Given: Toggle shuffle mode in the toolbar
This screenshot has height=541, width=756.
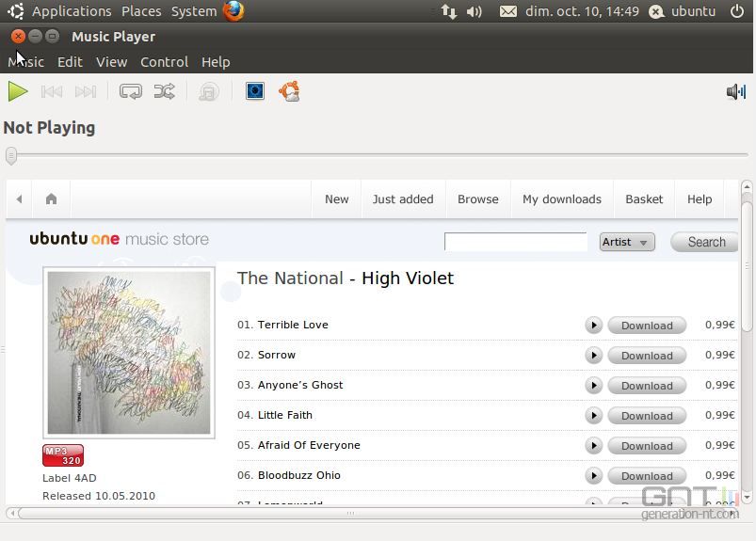Looking at the screenshot, I should pyautogui.click(x=165, y=91).
